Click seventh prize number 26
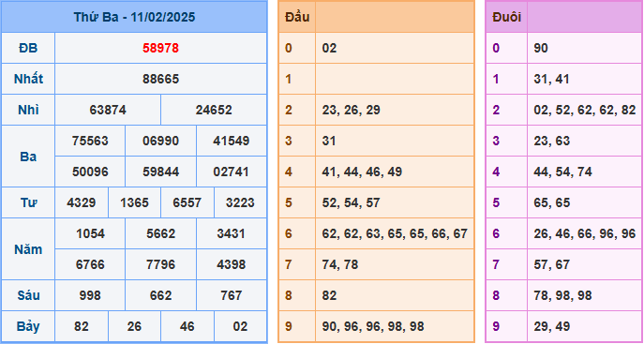This screenshot has width=644, height=344. point(134,326)
